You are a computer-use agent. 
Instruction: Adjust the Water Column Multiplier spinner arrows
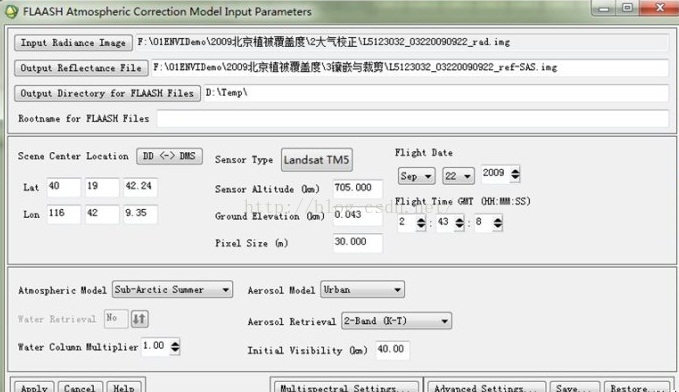175,347
